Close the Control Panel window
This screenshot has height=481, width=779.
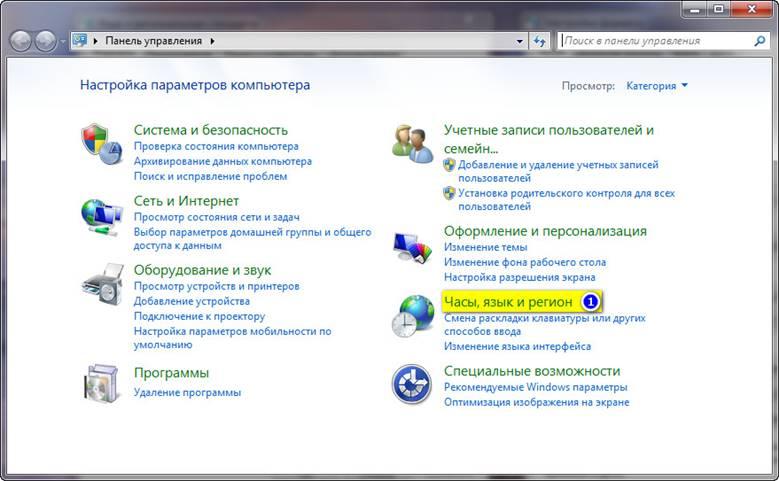752,9
